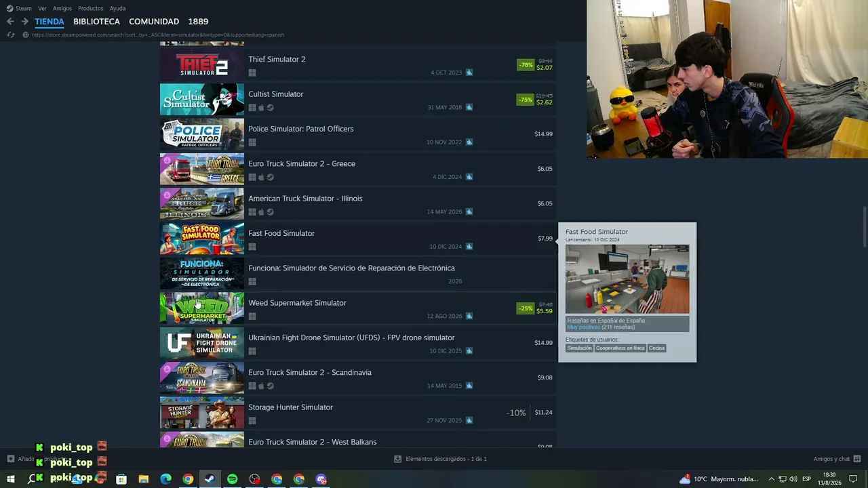Click review icon for Ukrainian Fight Drone Simulator
Image resolution: width=868 pixels, height=488 pixels.
(x=469, y=351)
